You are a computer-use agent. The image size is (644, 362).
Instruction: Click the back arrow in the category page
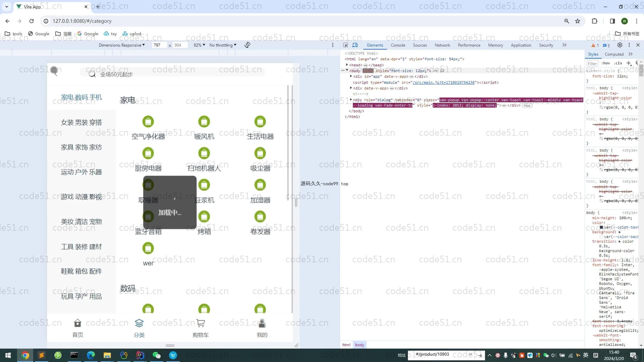pyautogui.click(x=56, y=74)
